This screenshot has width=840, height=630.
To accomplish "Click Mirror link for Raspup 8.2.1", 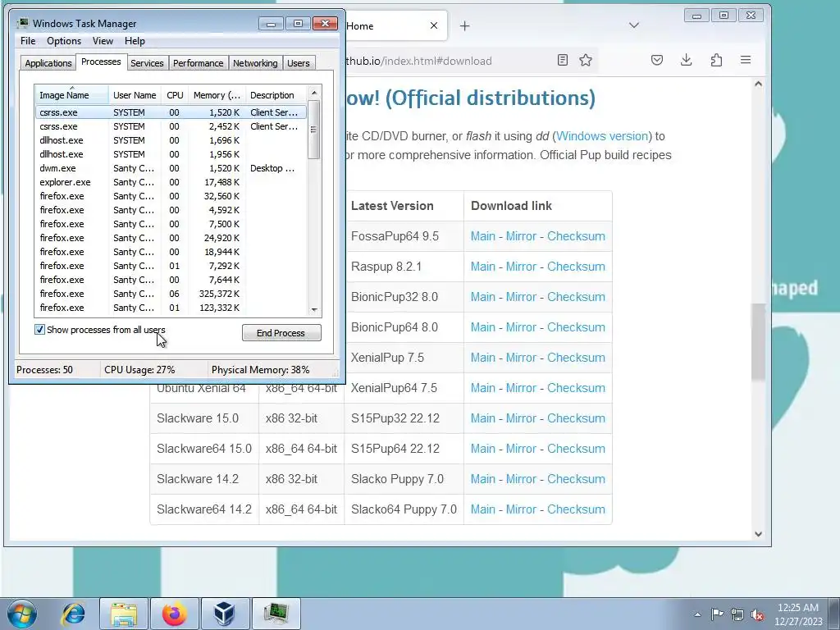I will (521, 267).
